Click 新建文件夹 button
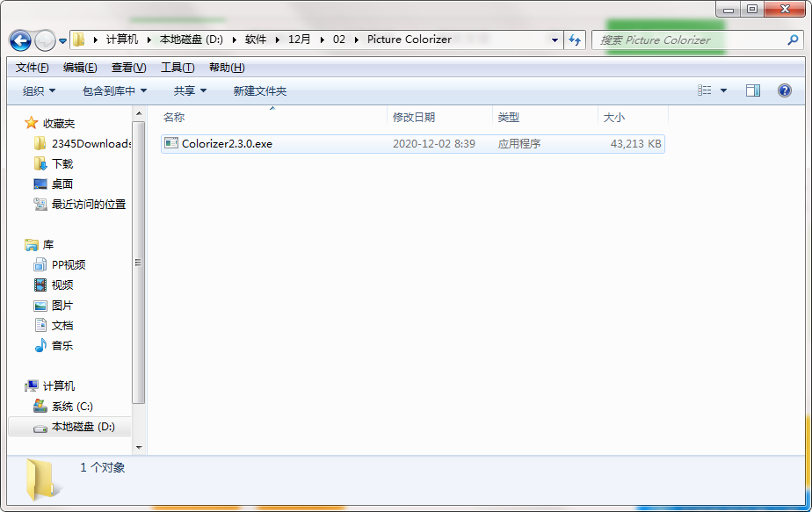 pyautogui.click(x=260, y=91)
